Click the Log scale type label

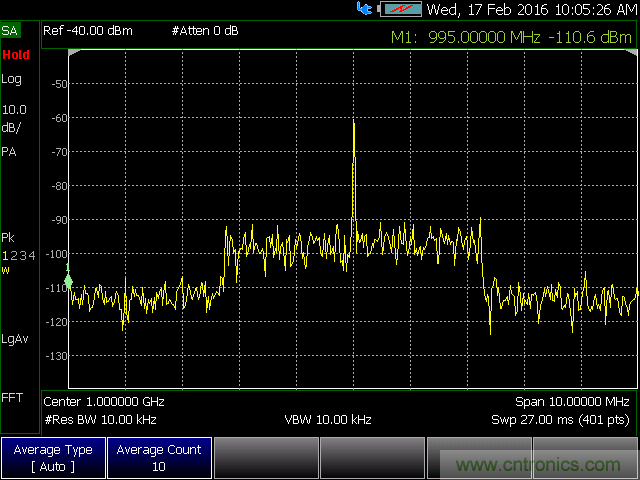11,80
